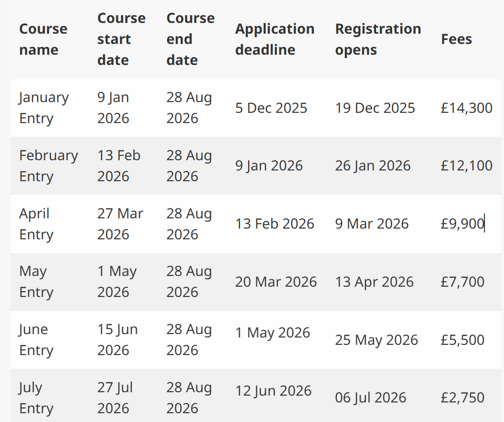The width and height of the screenshot is (504, 422).
Task: Click the 20 Mar 2026 application deadline
Action: pyautogui.click(x=276, y=282)
